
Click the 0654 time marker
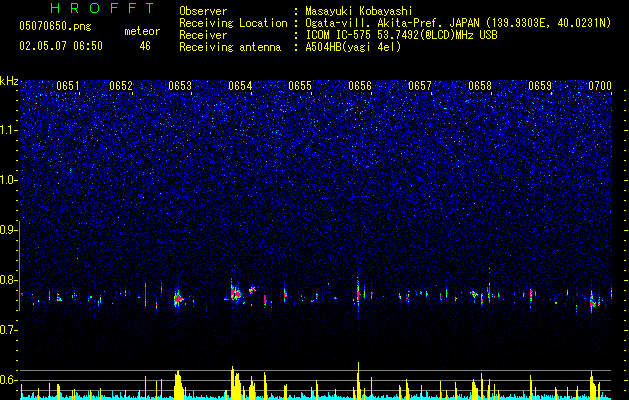(x=240, y=86)
